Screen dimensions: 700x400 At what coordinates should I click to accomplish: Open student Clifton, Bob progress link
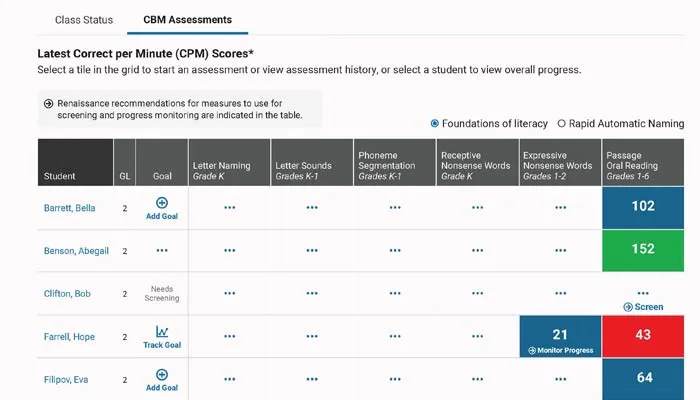pyautogui.click(x=68, y=293)
